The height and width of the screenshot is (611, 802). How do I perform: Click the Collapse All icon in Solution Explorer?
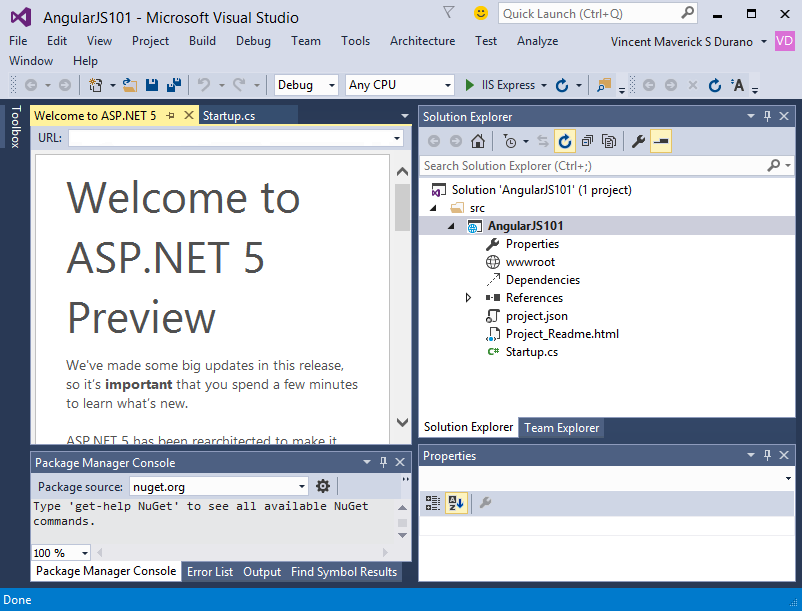click(587, 141)
